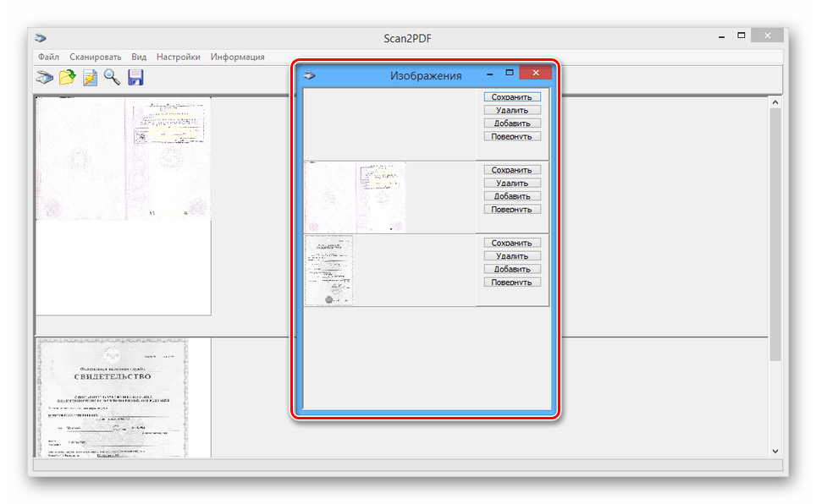Screen dimensions: 816x504
Task: Click the notepad edit icon in toolbar
Action: pos(90,78)
